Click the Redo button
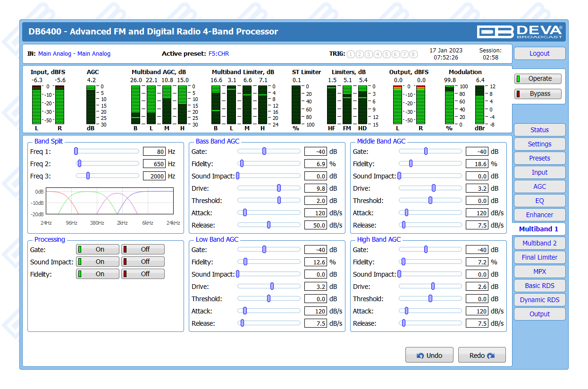This screenshot has width=588, height=389. pyautogui.click(x=481, y=355)
